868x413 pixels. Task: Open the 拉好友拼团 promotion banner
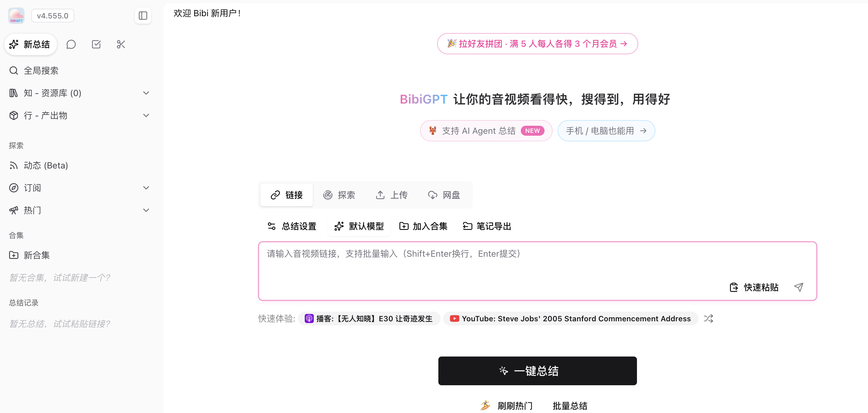point(537,44)
